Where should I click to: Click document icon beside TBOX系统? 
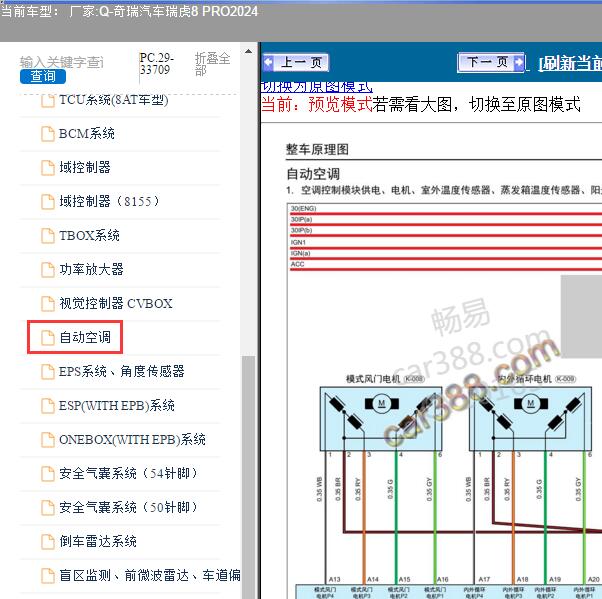[48, 236]
